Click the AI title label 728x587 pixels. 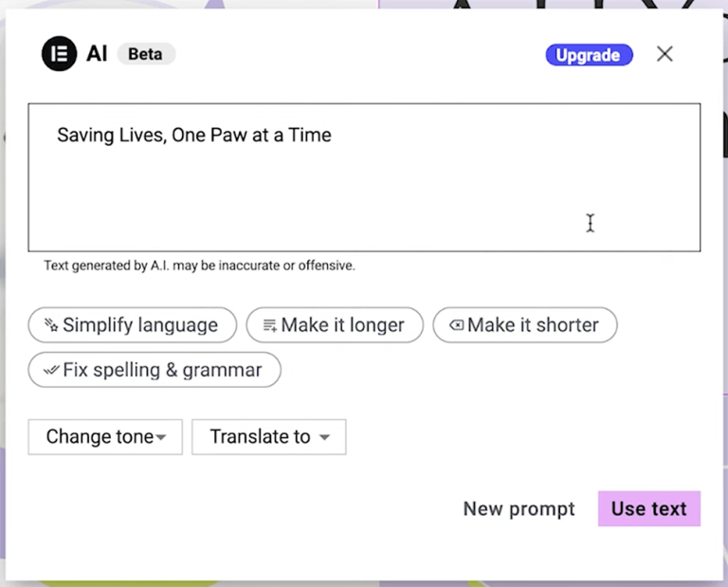(97, 54)
